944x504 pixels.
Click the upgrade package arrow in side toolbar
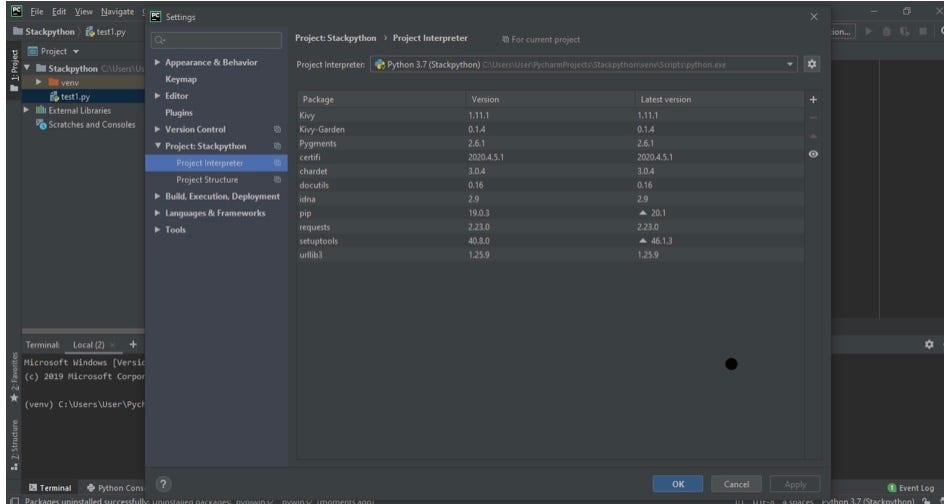[813, 136]
